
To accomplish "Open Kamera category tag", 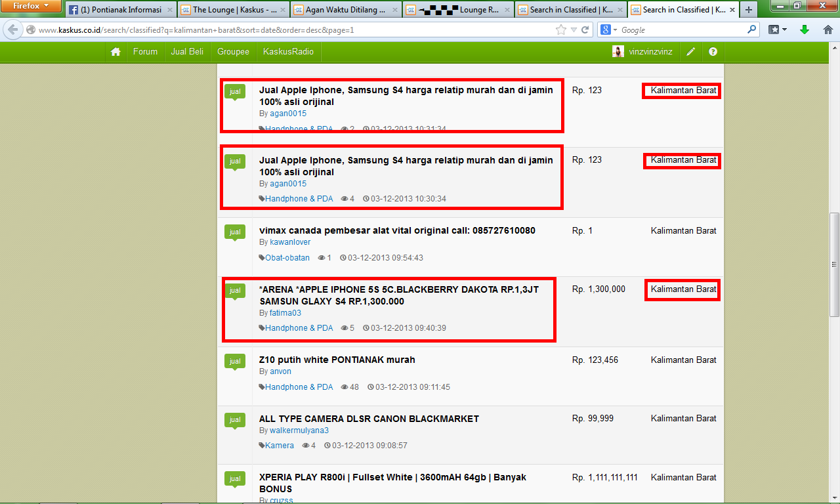I will pos(280,446).
